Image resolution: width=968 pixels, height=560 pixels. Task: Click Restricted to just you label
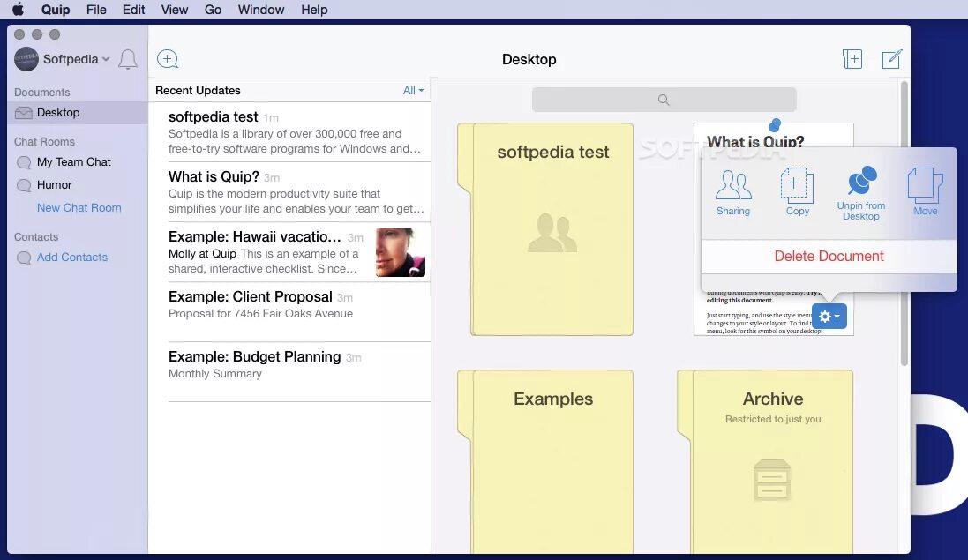point(773,419)
